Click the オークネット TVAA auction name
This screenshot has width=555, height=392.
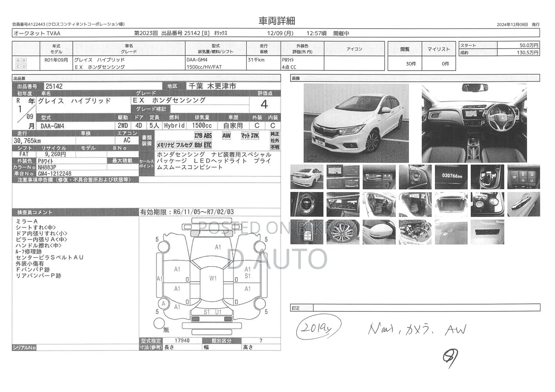point(37,33)
